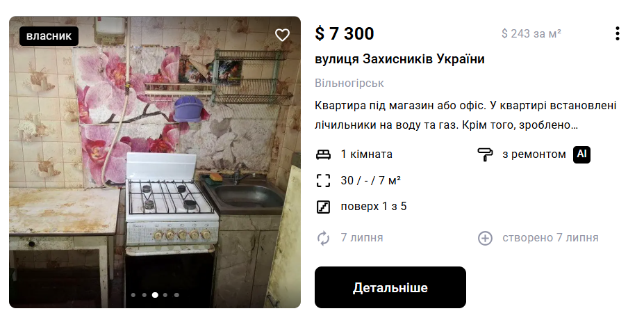Click the stairs floor icon beside поверх 1 з 5
This screenshot has width=644, height=311.
coord(323,207)
